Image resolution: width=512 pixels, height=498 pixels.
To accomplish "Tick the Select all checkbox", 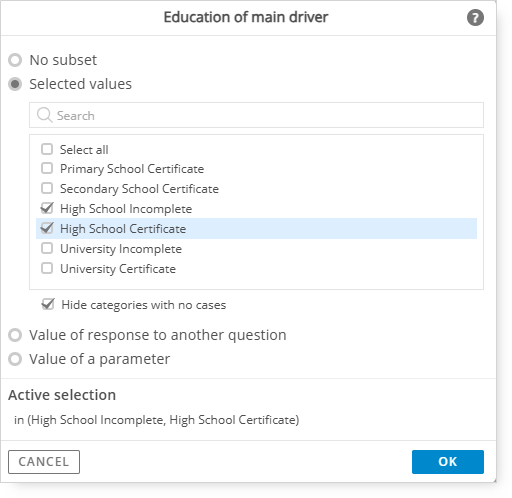I will point(47,149).
